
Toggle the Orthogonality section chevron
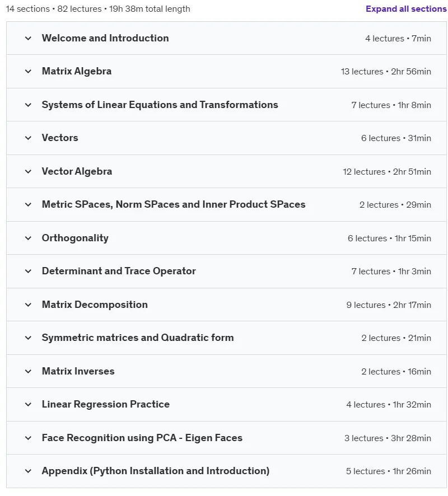point(28,238)
